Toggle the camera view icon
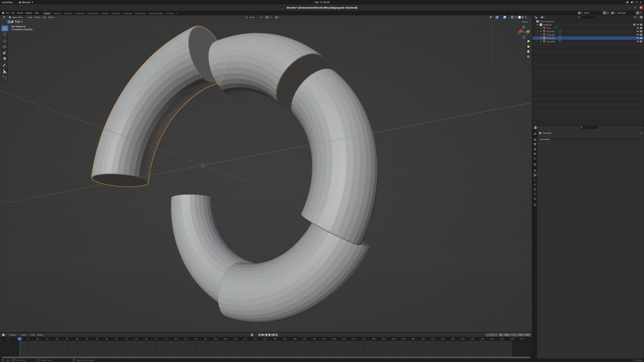 (528, 51)
